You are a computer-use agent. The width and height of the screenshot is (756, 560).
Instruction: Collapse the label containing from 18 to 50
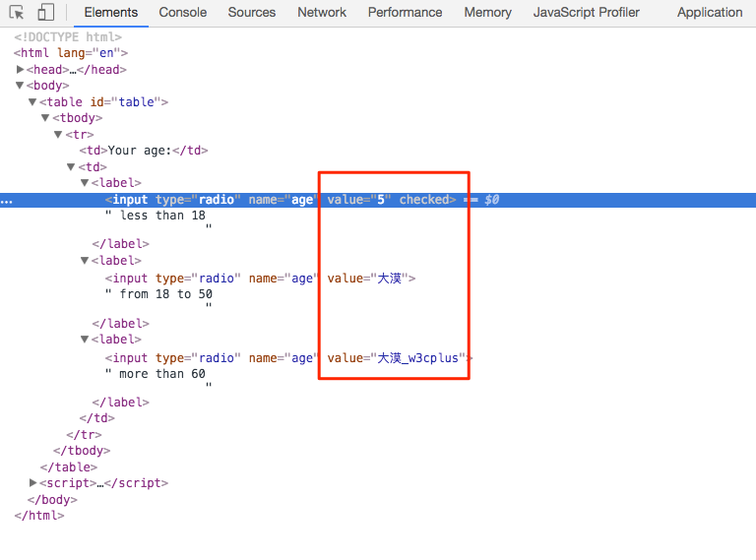85,260
